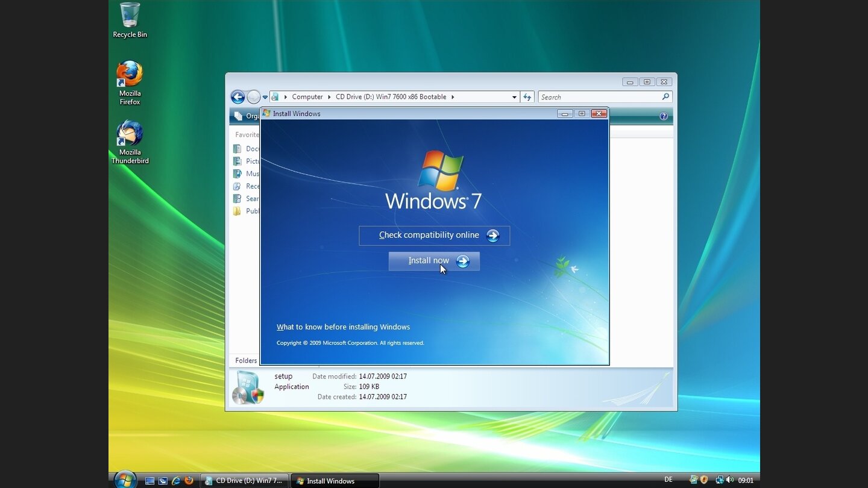The image size is (868, 488).
Task: Switch to CD Drive (D:) taskbar button
Action: [x=244, y=481]
